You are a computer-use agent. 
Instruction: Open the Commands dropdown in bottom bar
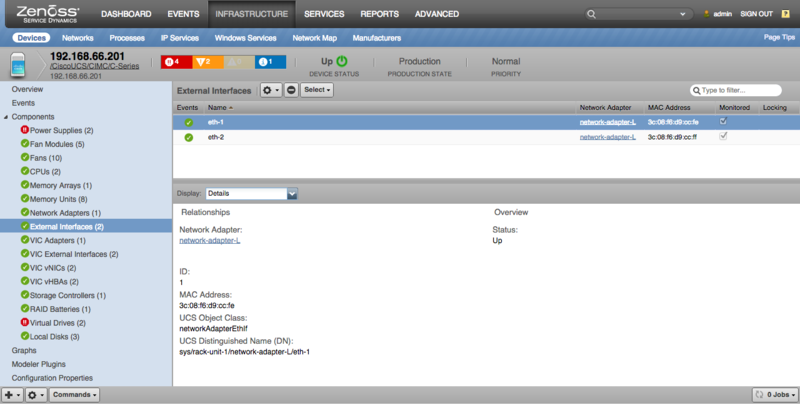click(x=74, y=395)
